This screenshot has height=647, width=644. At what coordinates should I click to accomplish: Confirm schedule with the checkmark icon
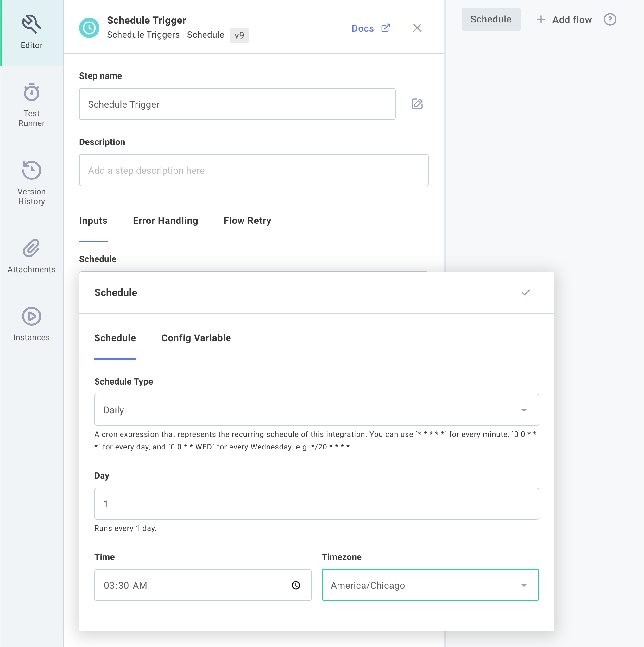pos(525,292)
